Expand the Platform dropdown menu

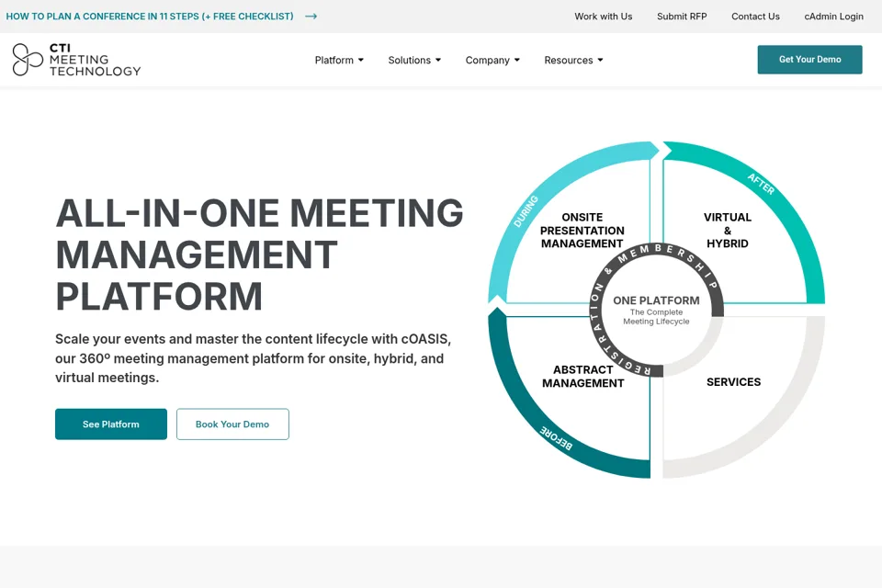click(x=339, y=61)
